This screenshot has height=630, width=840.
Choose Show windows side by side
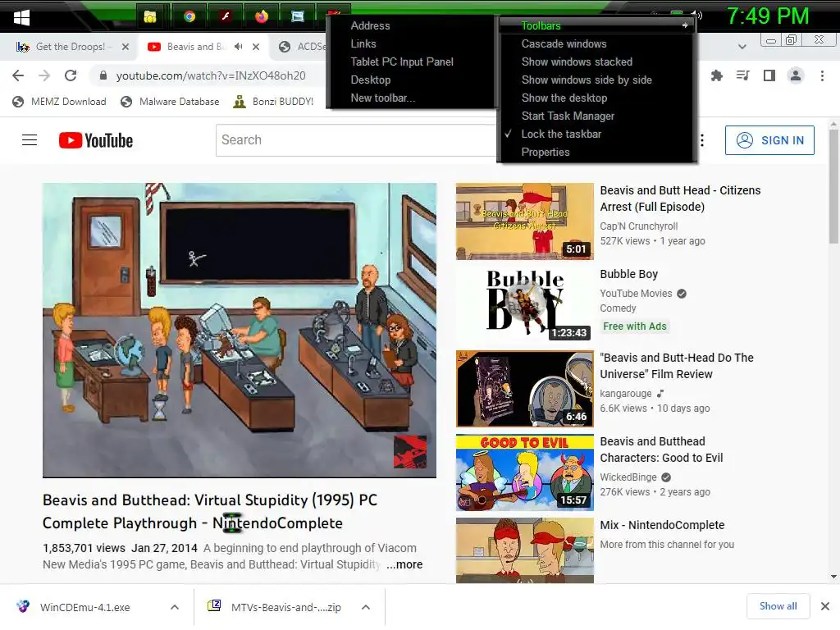(596, 80)
